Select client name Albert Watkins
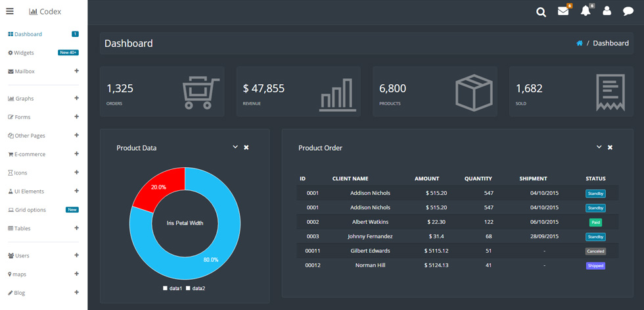Image resolution: width=644 pixels, height=310 pixels. click(371, 222)
